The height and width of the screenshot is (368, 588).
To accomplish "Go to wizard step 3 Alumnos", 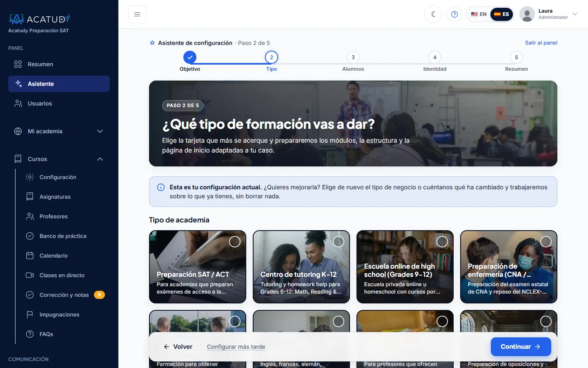I will (353, 61).
